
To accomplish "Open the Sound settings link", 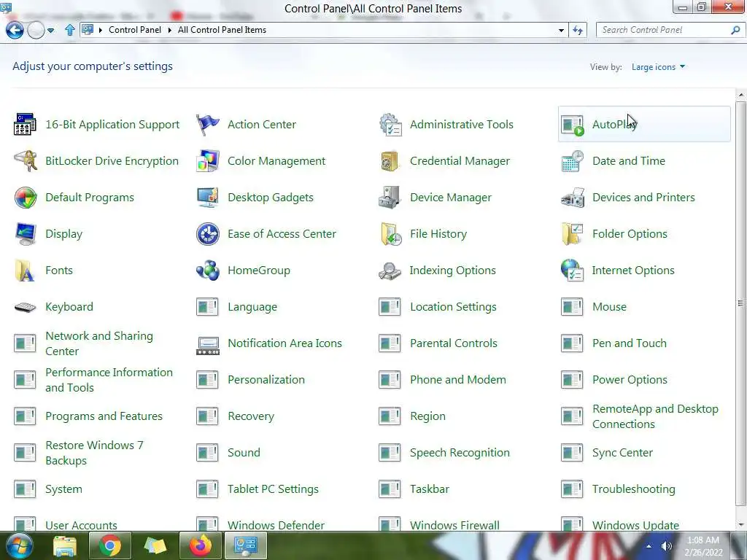I will [x=244, y=453].
